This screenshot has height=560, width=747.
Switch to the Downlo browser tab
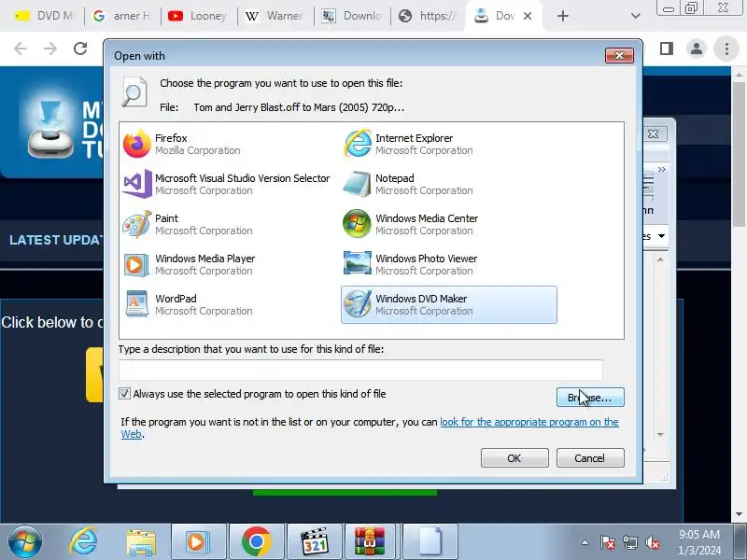[352, 16]
